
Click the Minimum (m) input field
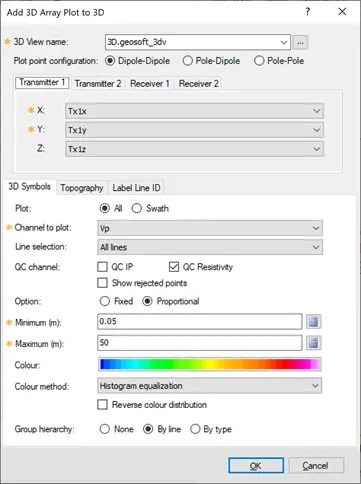pyautogui.click(x=200, y=322)
